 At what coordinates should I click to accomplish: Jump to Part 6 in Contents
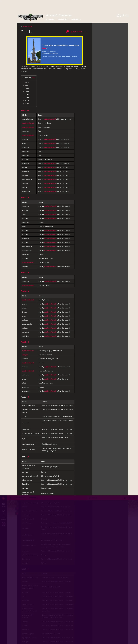tap(27, 98)
